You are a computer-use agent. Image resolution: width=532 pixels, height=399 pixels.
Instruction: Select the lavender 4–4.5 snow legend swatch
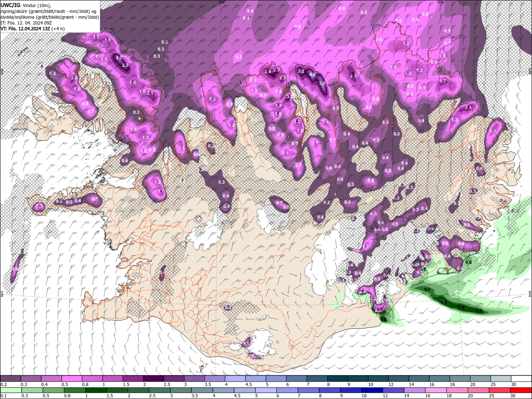click(235, 379)
